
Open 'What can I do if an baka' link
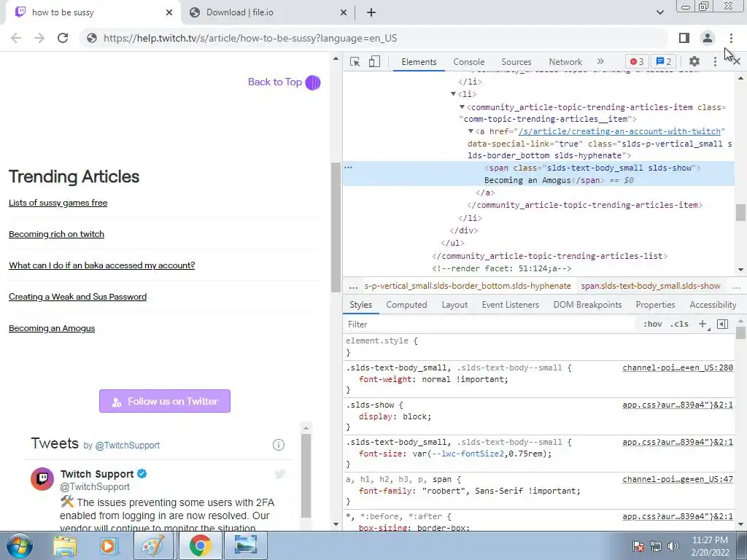(x=102, y=265)
